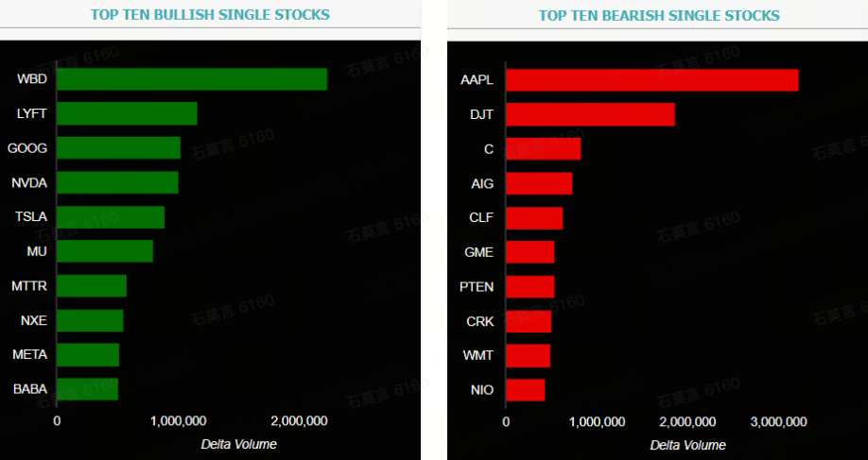Viewport: 868px width, 460px height.
Task: Select the GME red bar
Action: [x=529, y=252]
